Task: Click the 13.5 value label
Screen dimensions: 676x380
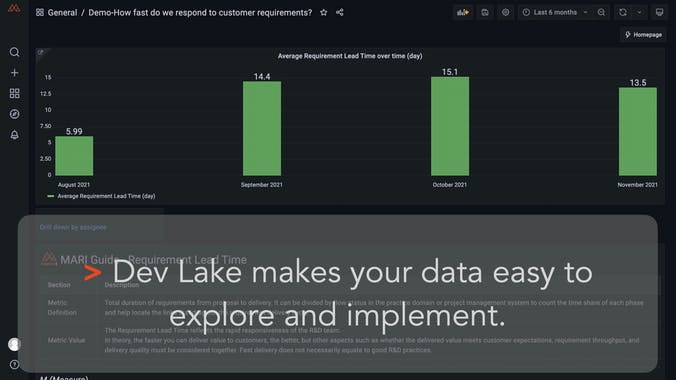Action: click(638, 83)
